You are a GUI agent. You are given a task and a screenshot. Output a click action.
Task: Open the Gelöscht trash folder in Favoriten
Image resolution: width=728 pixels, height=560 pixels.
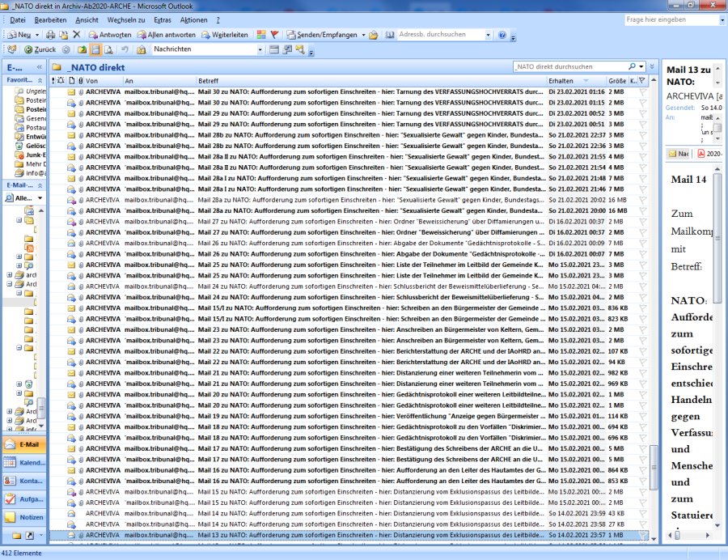click(30, 146)
